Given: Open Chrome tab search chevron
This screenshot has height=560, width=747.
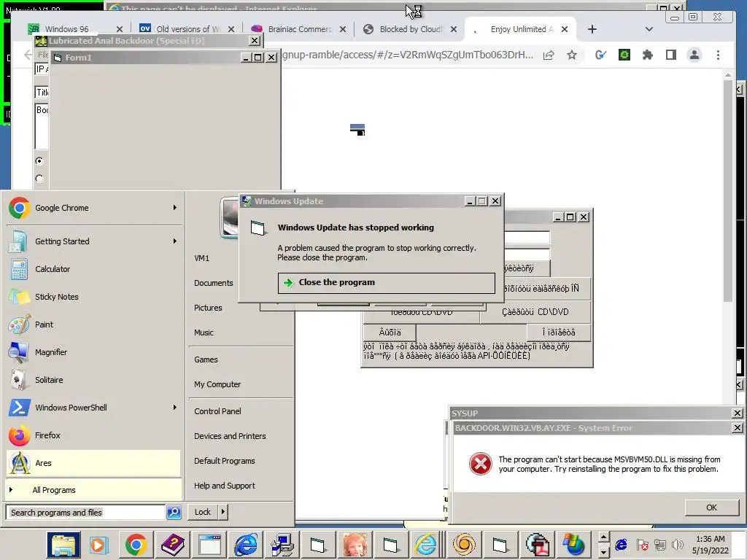Looking at the screenshot, I should point(649,29).
